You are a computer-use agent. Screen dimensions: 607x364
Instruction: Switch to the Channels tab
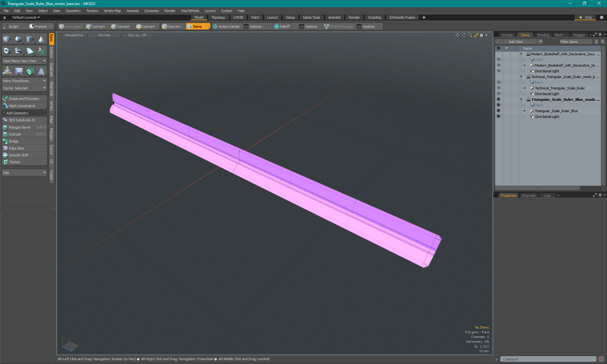[x=529, y=196]
